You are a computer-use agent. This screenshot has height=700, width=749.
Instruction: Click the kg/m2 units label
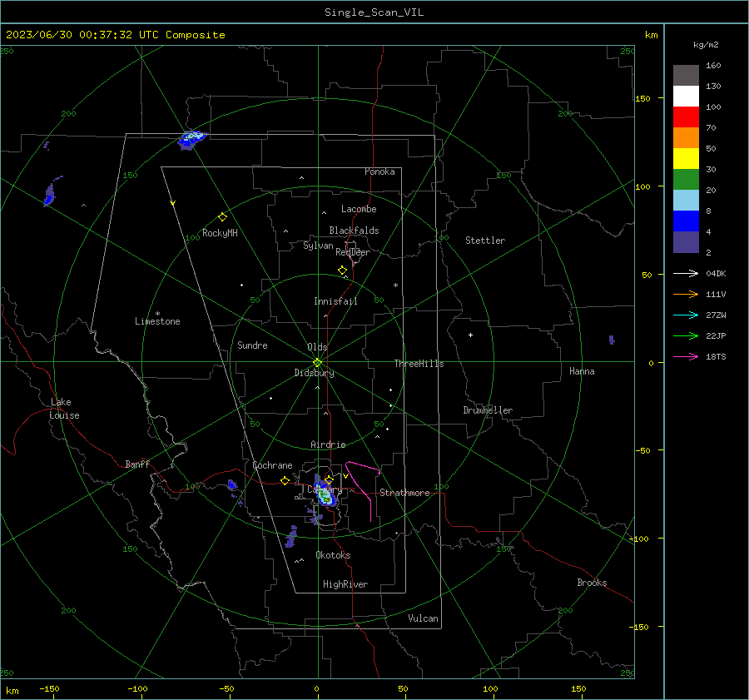706,45
